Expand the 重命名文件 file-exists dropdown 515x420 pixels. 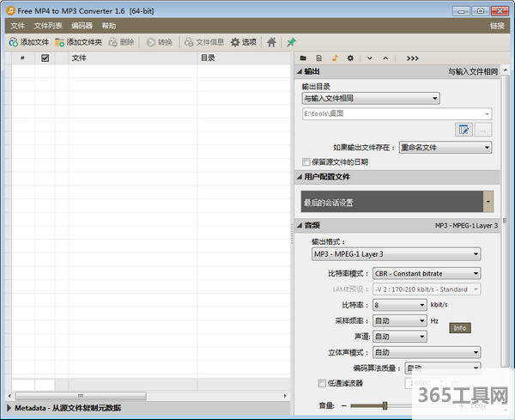pos(445,147)
